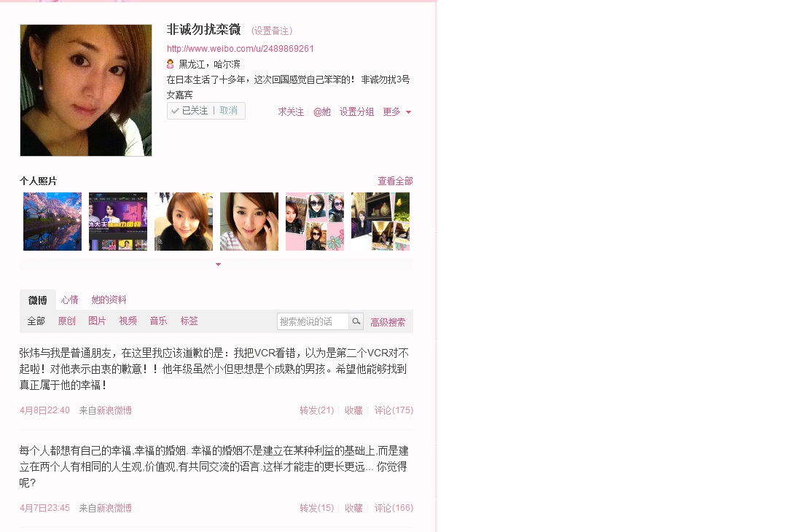Click the 搜索她说的话 search field
793x532 pixels.
pos(313,321)
